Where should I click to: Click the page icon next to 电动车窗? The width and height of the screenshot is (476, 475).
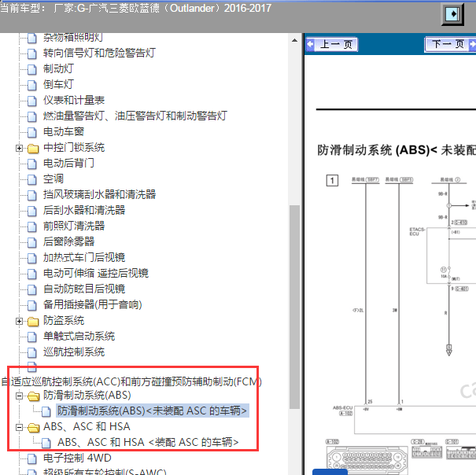click(x=32, y=132)
